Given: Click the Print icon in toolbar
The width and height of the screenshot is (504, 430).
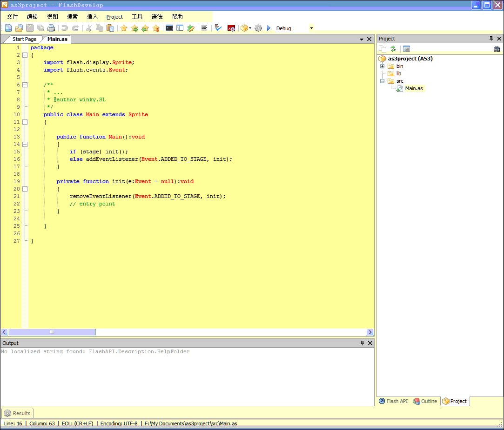Looking at the screenshot, I should 51,28.
